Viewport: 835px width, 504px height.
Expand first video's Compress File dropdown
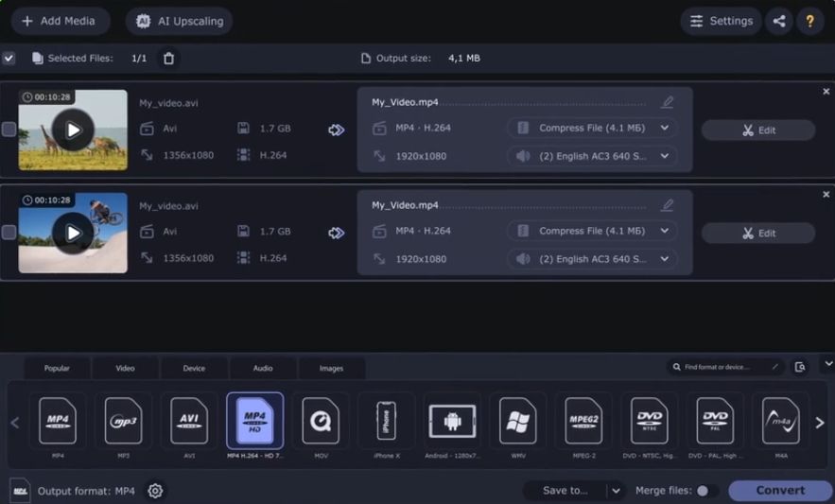click(x=665, y=128)
